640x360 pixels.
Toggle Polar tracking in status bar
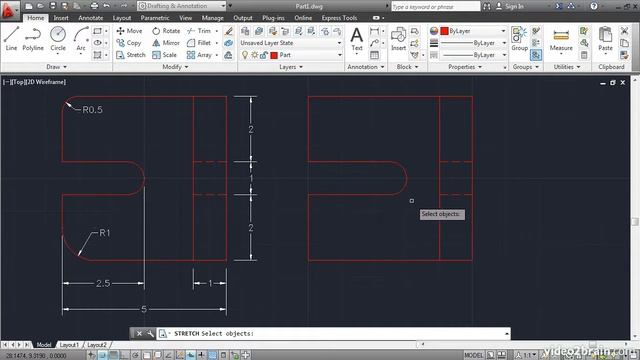point(135,355)
